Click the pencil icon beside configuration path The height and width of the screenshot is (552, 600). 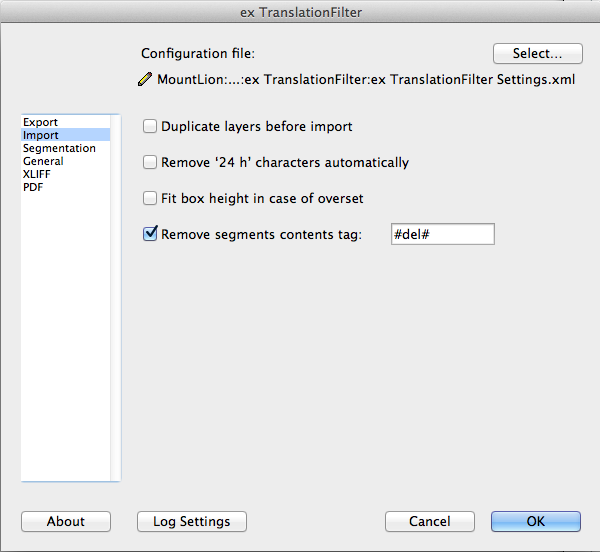coord(145,79)
